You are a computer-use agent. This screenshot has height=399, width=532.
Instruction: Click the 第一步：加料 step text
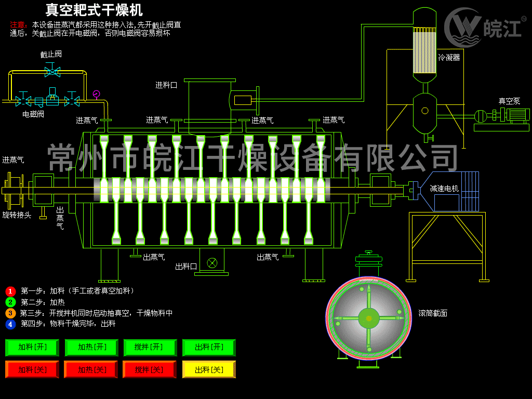coord(78,291)
